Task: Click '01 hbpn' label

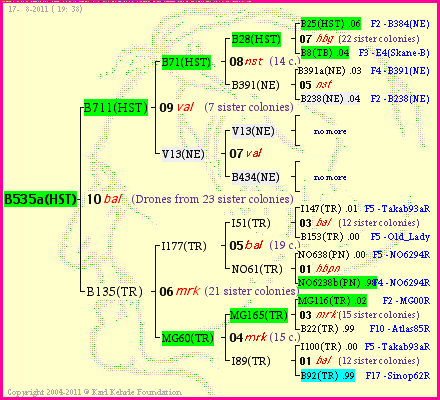Action: [320, 269]
